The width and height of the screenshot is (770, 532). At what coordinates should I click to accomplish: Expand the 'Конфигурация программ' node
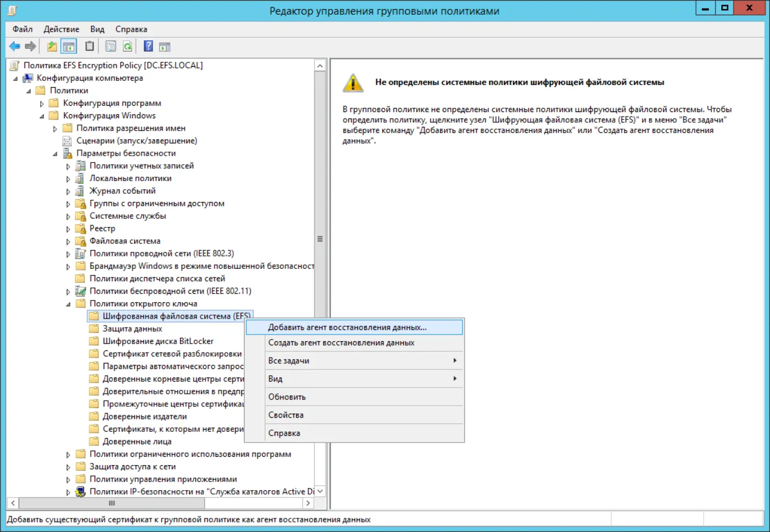[42, 104]
